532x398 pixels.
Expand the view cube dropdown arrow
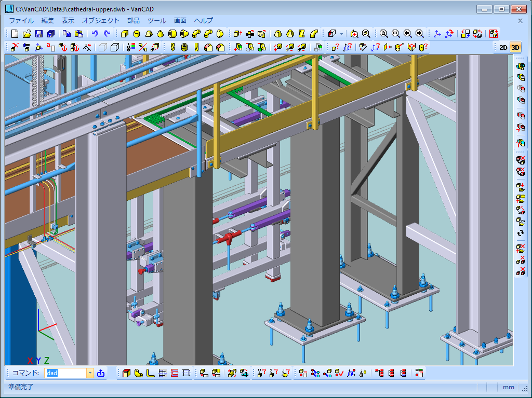341,34
